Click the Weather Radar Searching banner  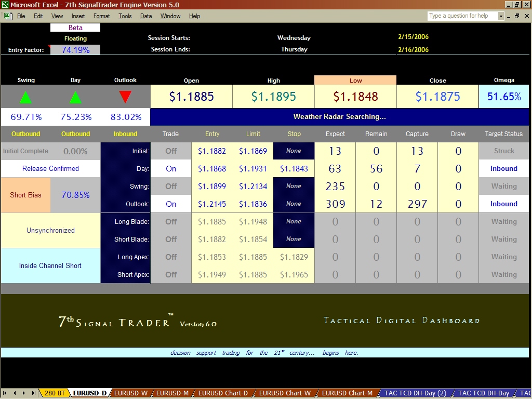(x=339, y=117)
